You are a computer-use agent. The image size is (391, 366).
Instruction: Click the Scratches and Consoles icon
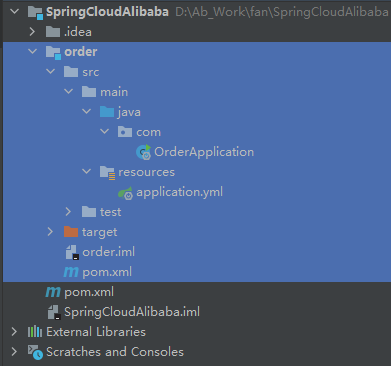(x=35, y=352)
